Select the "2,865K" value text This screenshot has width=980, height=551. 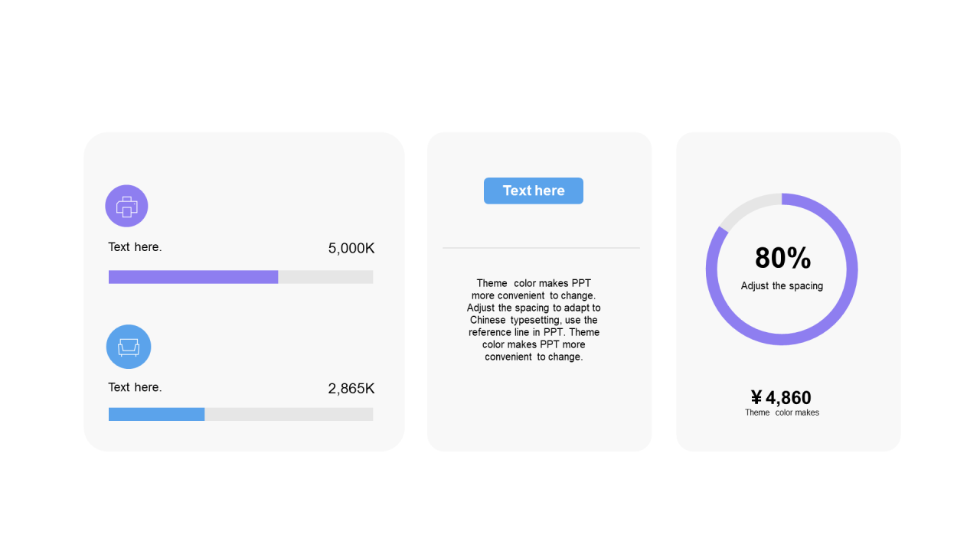tap(351, 388)
